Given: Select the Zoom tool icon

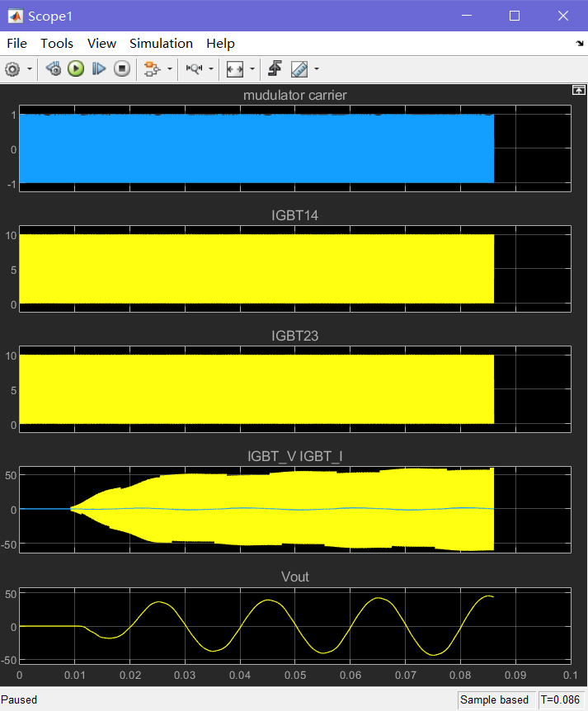Looking at the screenshot, I should tap(194, 69).
